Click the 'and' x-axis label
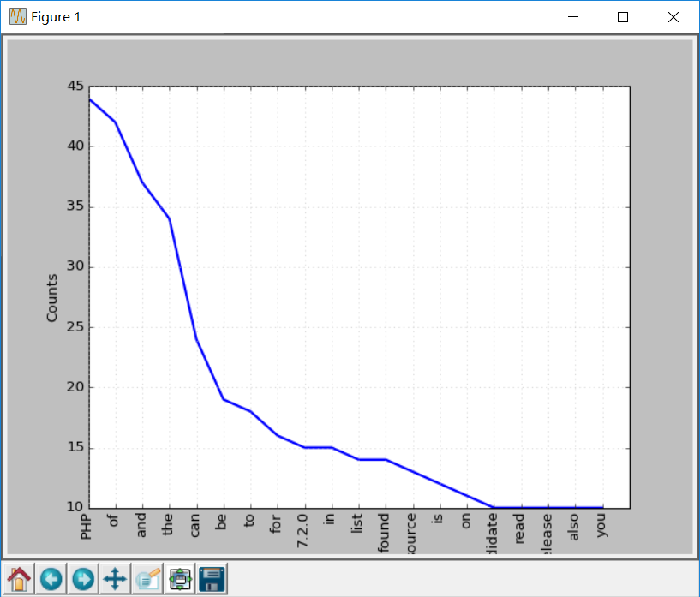This screenshot has width=700, height=597. [x=141, y=525]
